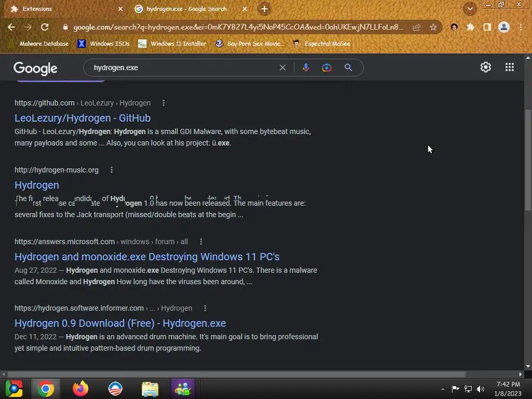Toggle the Chrome side panel
Screen dimensions: 532x399
pyautogui.click(x=487, y=27)
